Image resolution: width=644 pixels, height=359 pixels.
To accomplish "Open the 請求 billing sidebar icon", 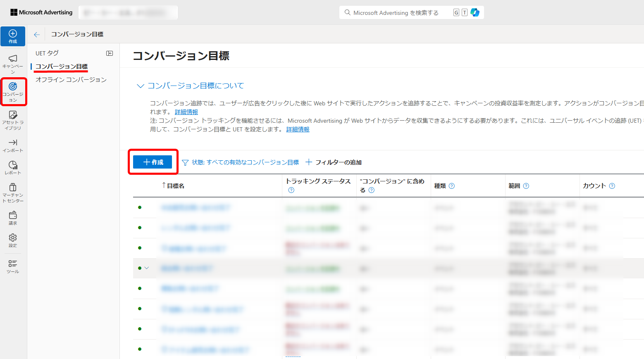I will [x=13, y=218].
